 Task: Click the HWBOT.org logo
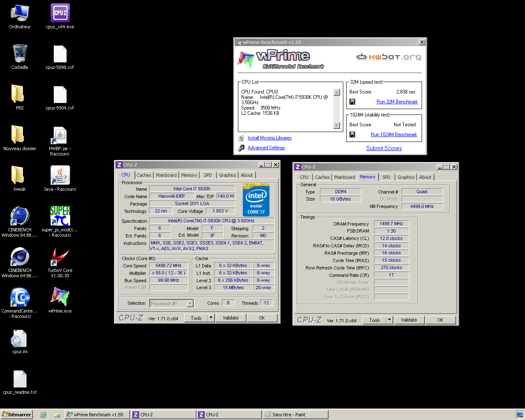tap(388, 57)
